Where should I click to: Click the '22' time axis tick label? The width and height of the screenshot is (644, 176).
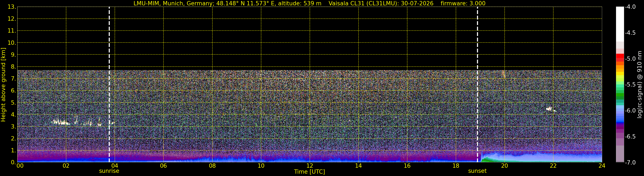pos(553,166)
